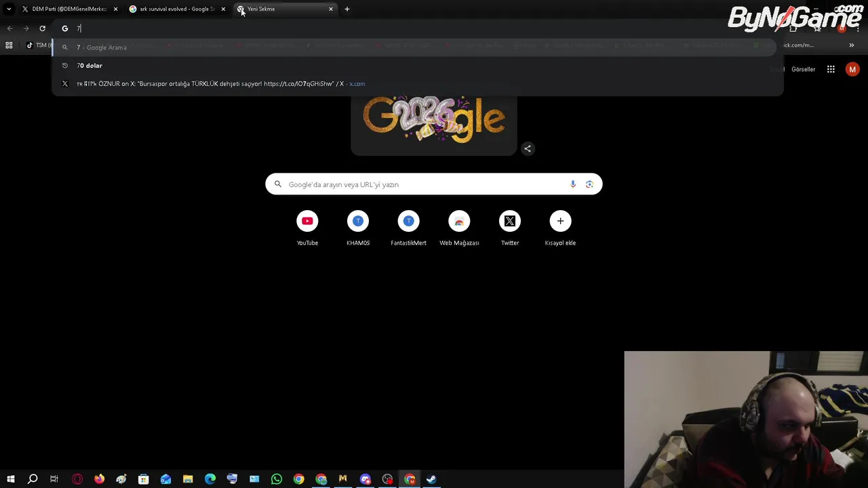Viewport: 868px width, 488px height.
Task: Open Google Lens image search icon
Action: click(x=589, y=184)
